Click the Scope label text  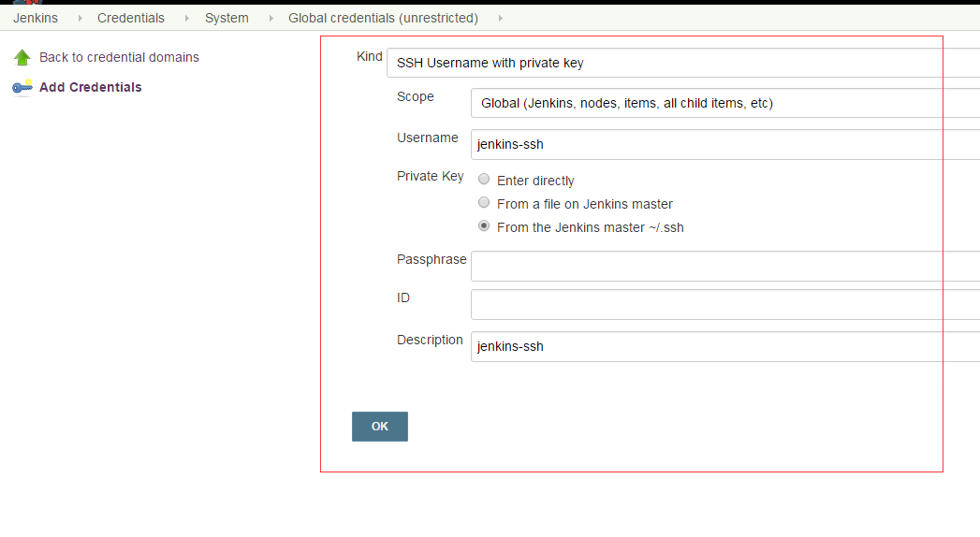point(415,96)
